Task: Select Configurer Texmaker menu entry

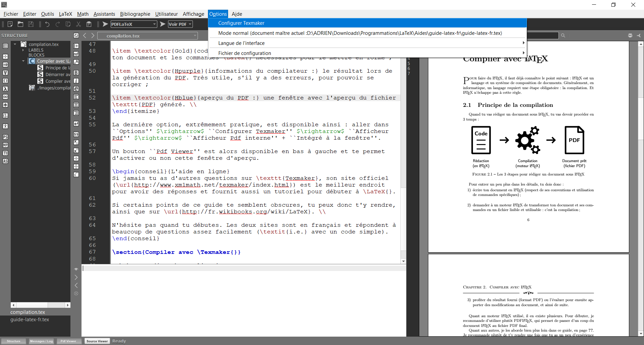Action: click(241, 23)
